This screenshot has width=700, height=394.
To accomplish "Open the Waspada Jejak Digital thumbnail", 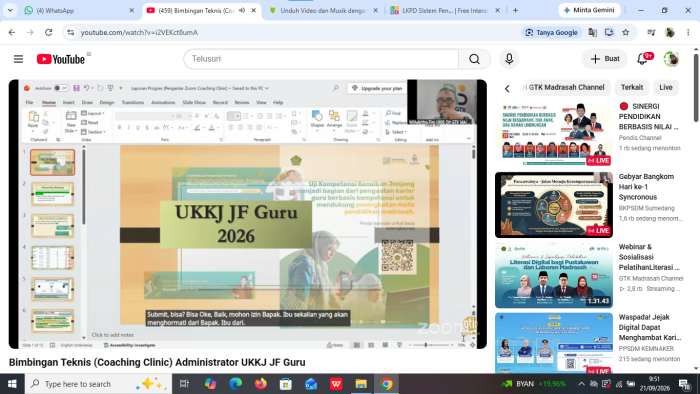I will click(554, 343).
